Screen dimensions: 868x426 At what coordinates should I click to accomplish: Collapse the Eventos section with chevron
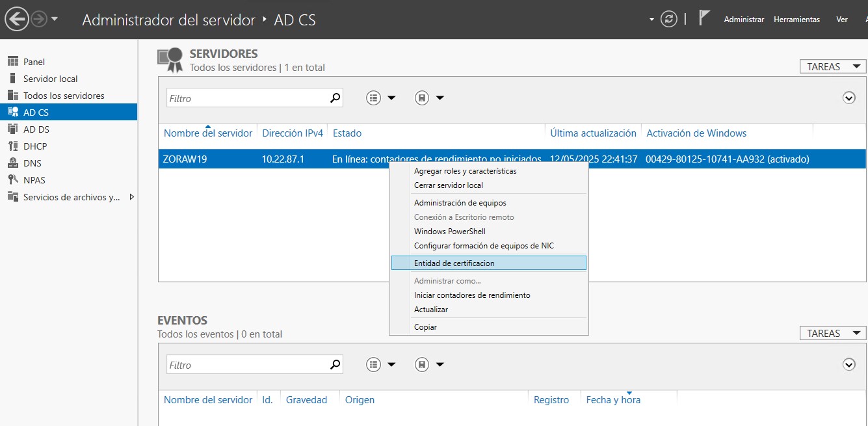tap(848, 365)
